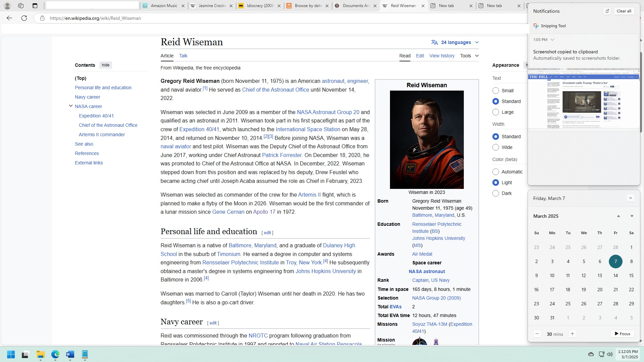Switch to the Jasmine Crockett tab
Screen dimensions: 644x362
click(211, 6)
